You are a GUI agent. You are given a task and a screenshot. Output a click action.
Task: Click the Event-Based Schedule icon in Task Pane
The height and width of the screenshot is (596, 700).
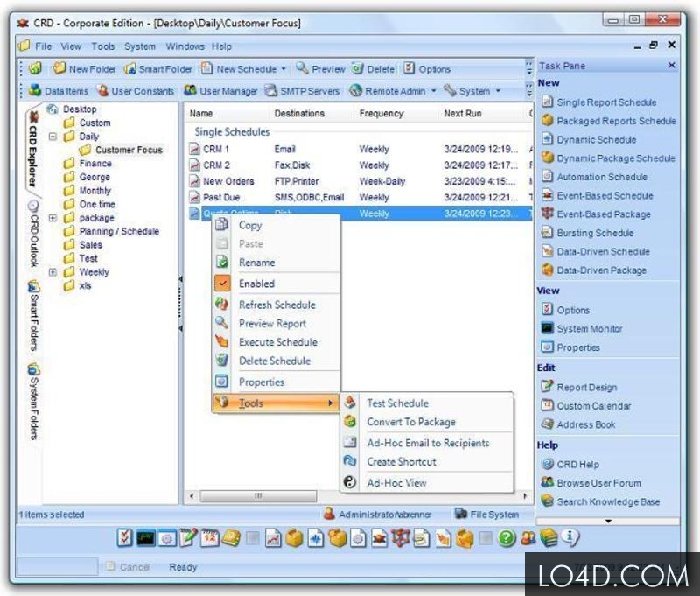click(x=548, y=195)
